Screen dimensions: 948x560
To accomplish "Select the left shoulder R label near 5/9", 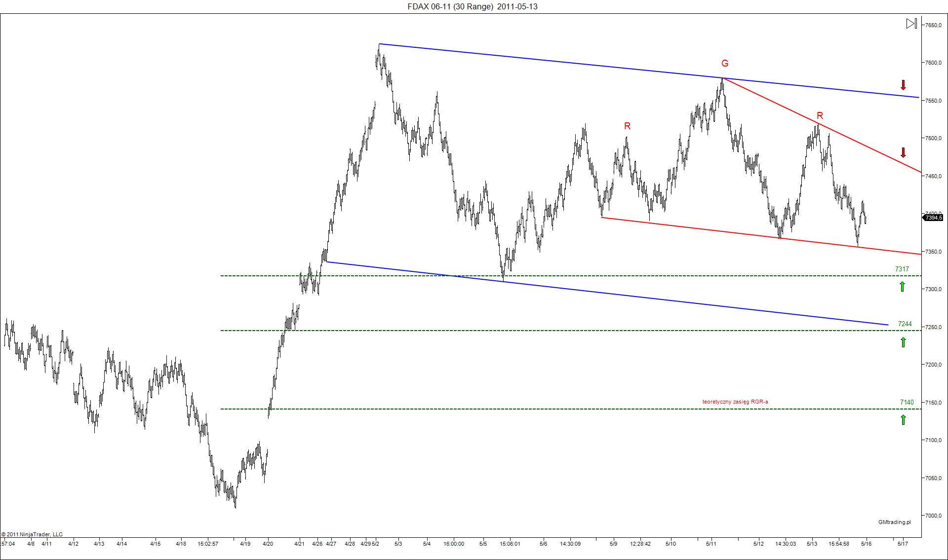I will (x=627, y=126).
